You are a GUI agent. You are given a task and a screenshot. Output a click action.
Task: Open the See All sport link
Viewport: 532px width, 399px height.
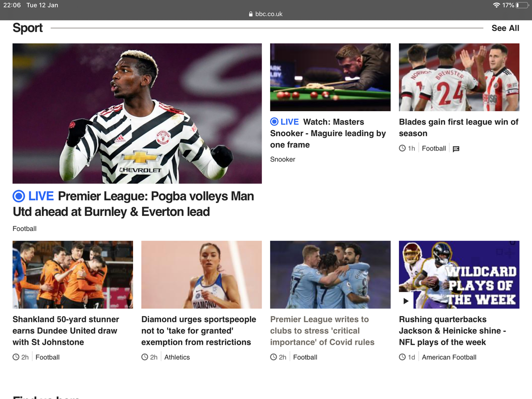[x=505, y=28]
